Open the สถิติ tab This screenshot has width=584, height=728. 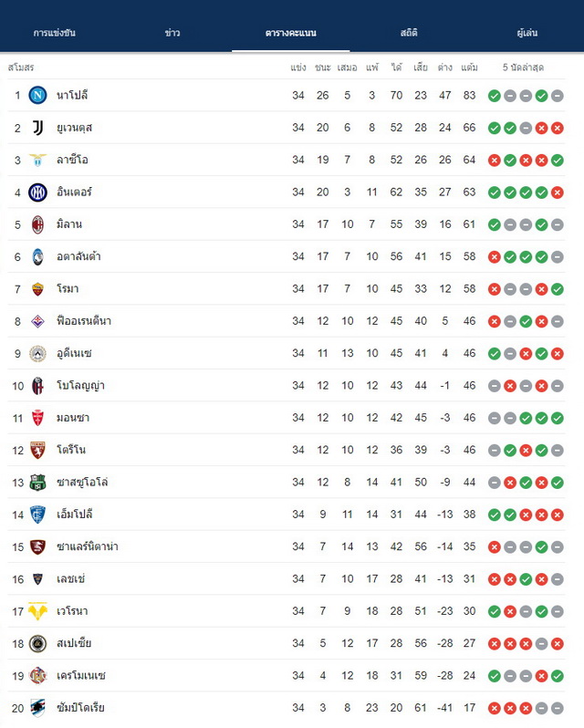pos(409,33)
